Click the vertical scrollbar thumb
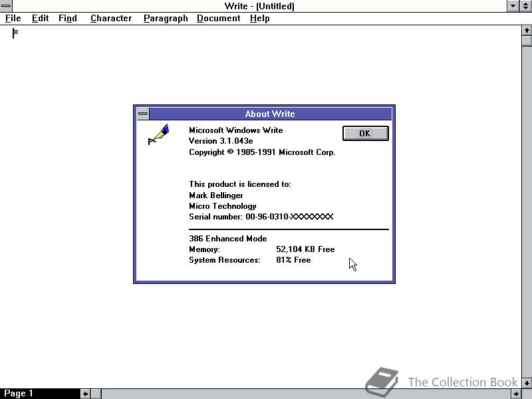532x399 pixels. pos(527,41)
